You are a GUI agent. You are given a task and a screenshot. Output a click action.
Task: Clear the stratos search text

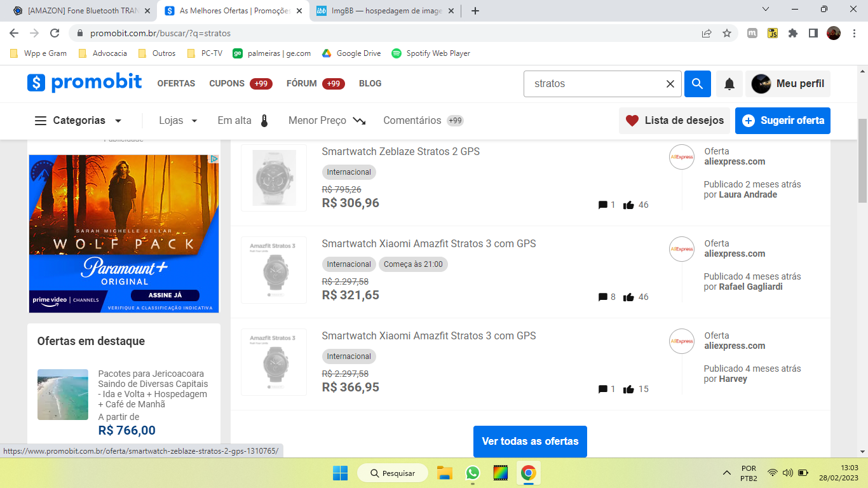[x=670, y=84]
